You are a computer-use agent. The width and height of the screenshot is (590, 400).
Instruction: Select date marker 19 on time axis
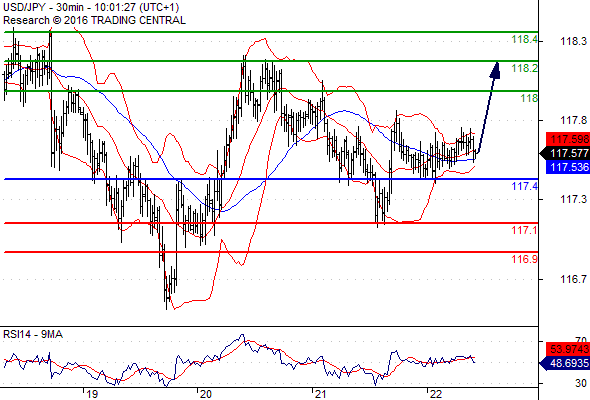point(91,394)
